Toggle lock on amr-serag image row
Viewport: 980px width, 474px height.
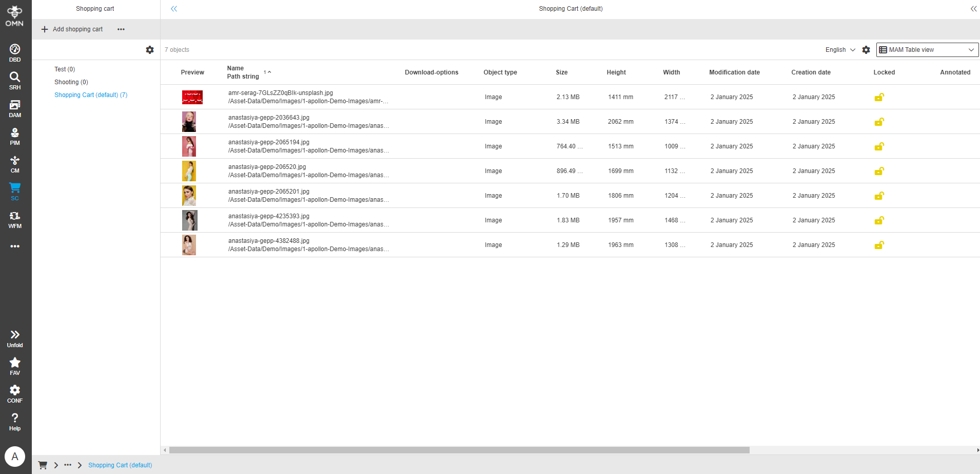tap(879, 97)
